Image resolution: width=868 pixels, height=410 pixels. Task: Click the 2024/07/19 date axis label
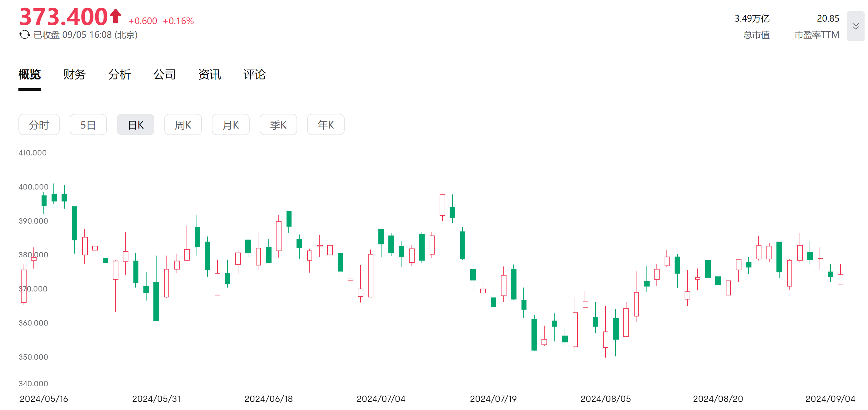click(493, 398)
